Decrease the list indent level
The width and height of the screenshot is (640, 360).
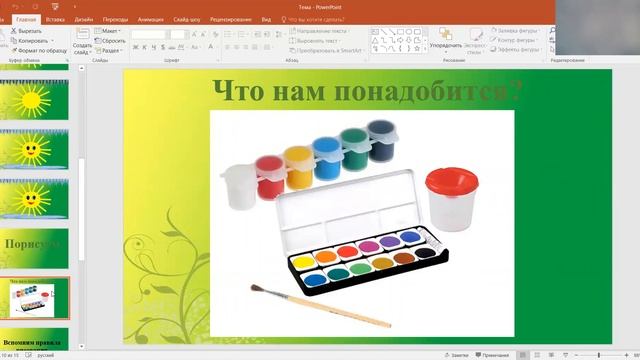[257, 34]
